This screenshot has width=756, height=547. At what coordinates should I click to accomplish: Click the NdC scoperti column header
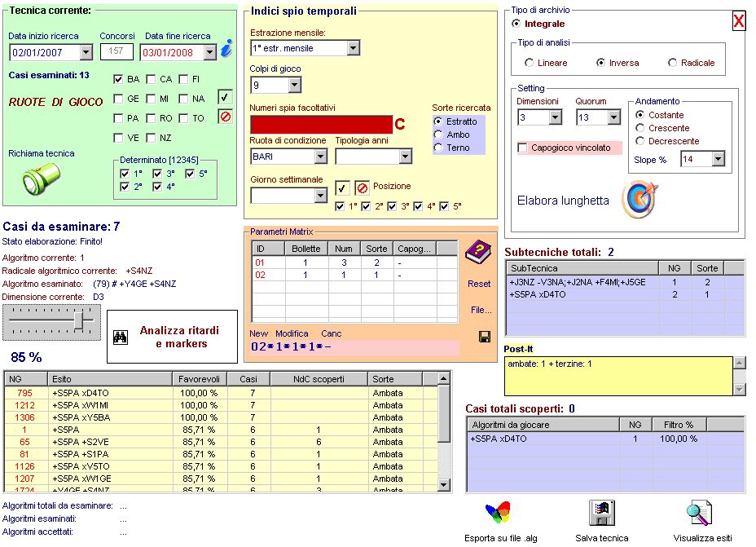(319, 379)
